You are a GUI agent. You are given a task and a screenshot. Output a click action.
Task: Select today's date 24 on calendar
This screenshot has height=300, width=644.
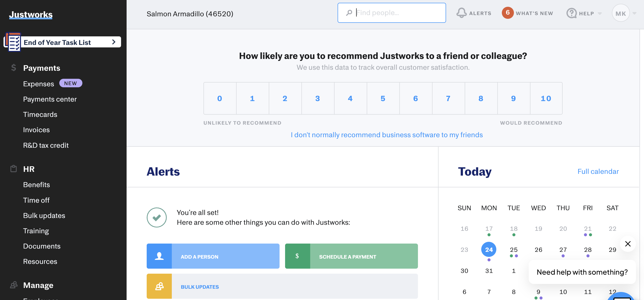(x=489, y=250)
